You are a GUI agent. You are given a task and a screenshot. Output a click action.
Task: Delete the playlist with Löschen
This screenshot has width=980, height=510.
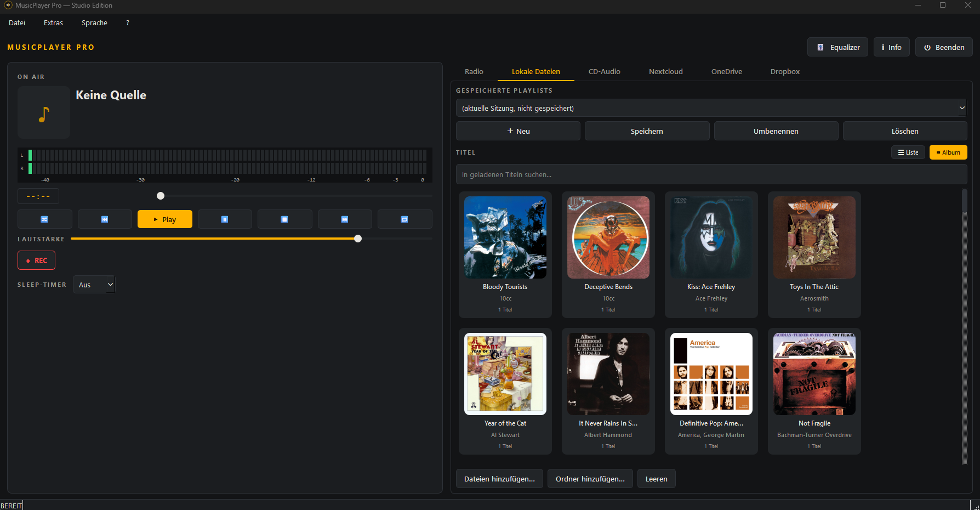tap(905, 131)
